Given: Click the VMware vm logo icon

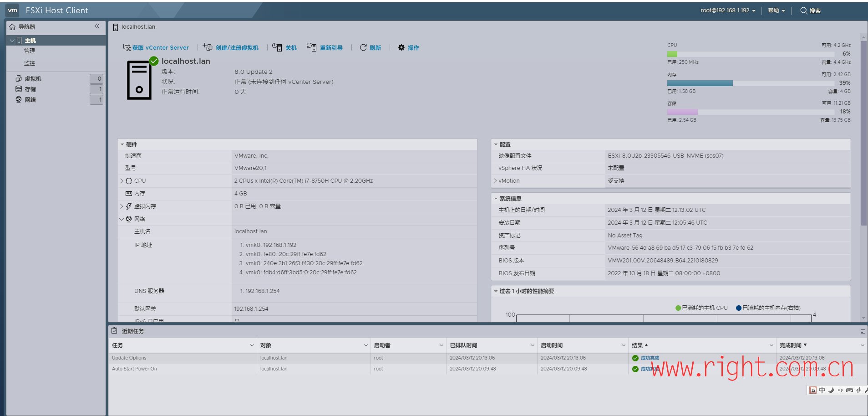Looking at the screenshot, I should [13, 10].
